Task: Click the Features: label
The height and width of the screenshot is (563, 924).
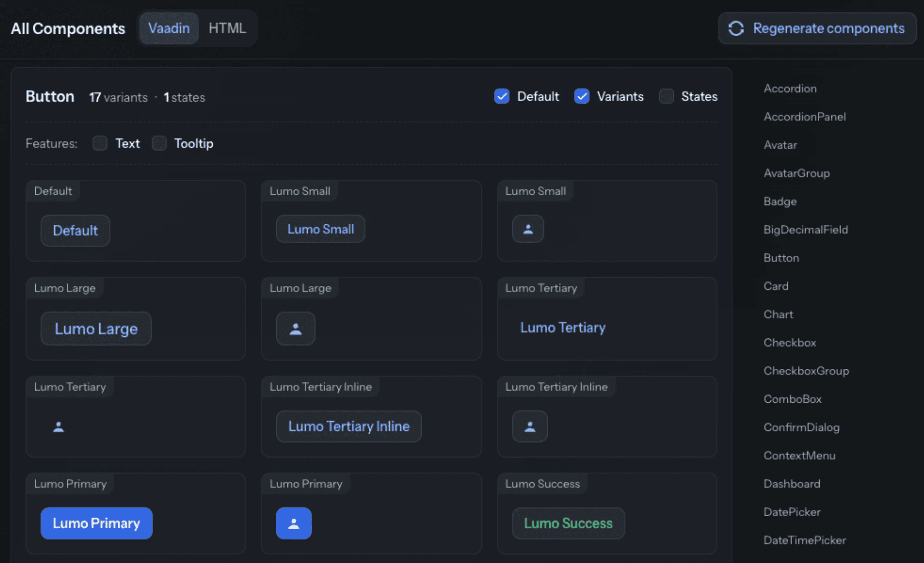Action: (x=51, y=144)
